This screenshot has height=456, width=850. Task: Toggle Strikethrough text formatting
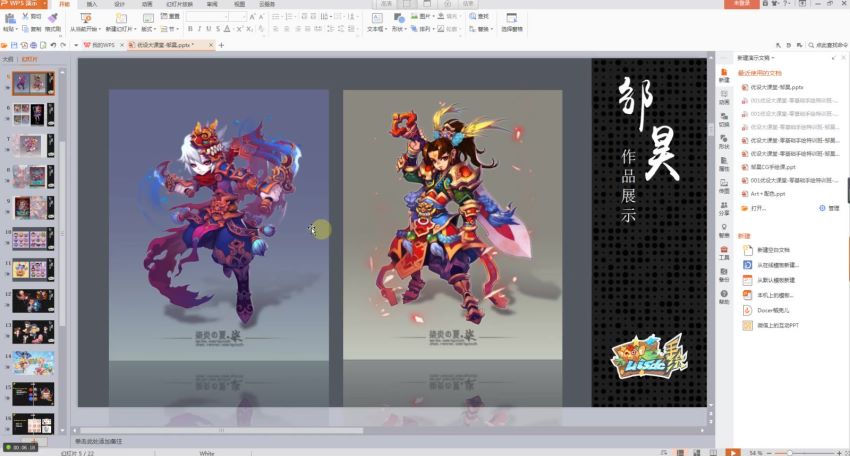[x=218, y=29]
